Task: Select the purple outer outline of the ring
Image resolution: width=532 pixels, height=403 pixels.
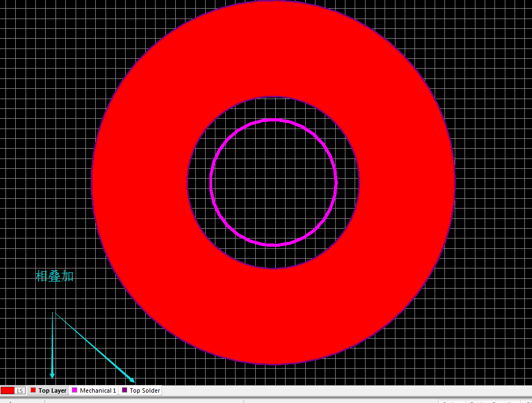Action: [92, 182]
